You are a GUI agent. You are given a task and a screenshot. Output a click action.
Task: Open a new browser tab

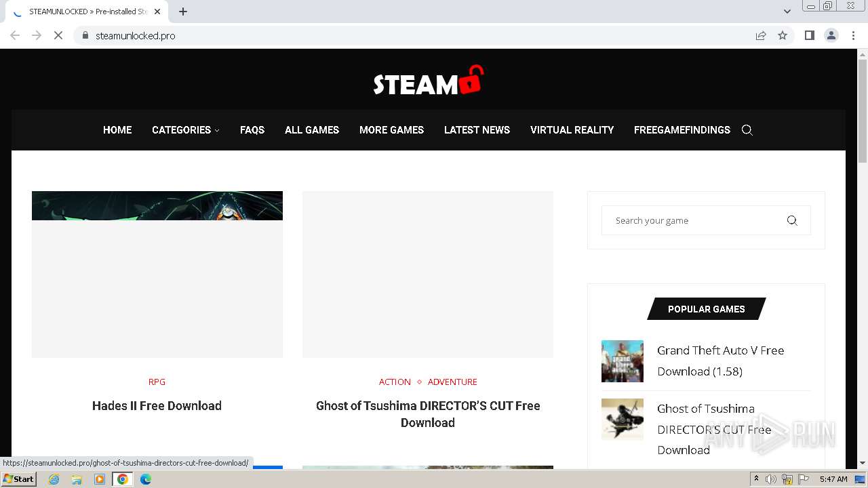click(x=183, y=12)
